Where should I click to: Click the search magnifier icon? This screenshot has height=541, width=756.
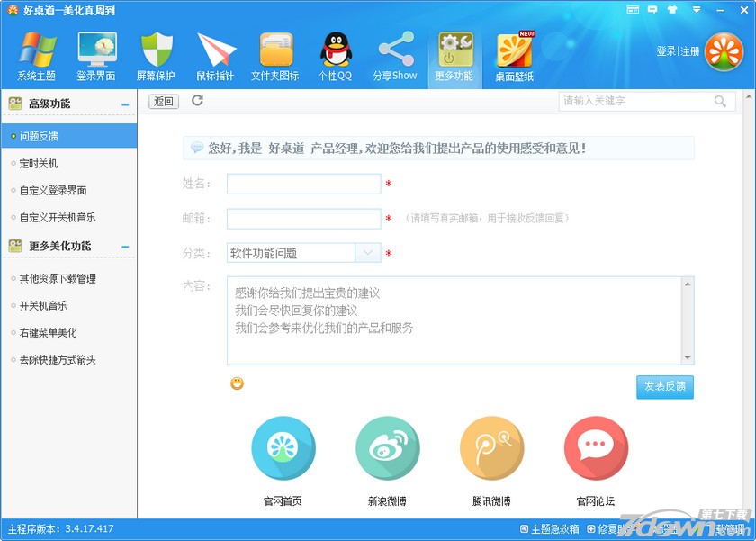pos(720,101)
